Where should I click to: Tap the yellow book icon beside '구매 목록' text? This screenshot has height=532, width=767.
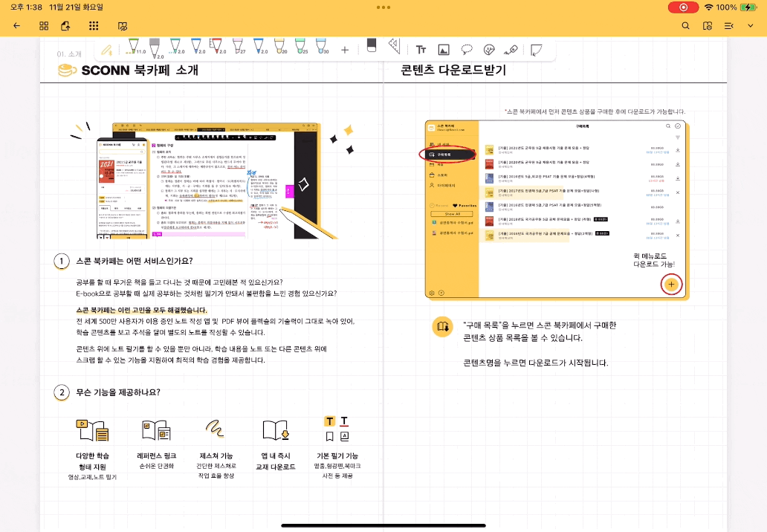pyautogui.click(x=443, y=327)
